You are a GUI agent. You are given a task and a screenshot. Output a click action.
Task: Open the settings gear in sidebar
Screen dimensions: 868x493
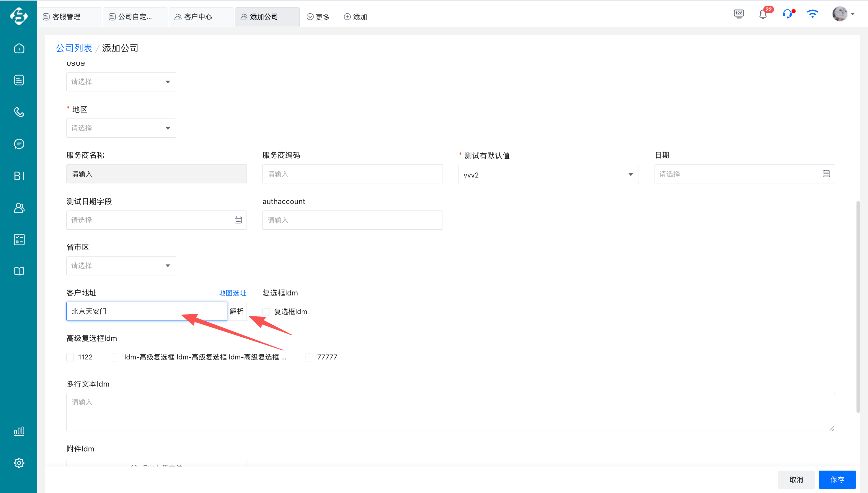[x=19, y=463]
